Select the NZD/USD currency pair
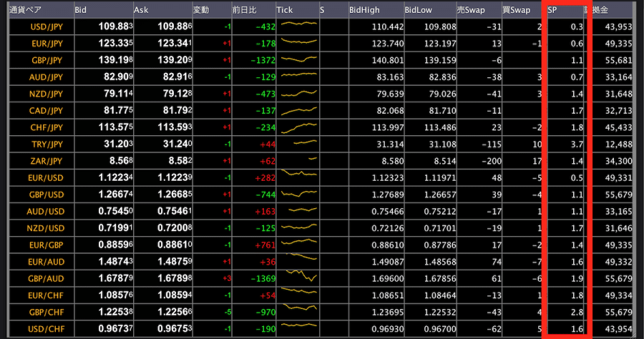Image resolution: width=644 pixels, height=339 pixels. click(46, 228)
